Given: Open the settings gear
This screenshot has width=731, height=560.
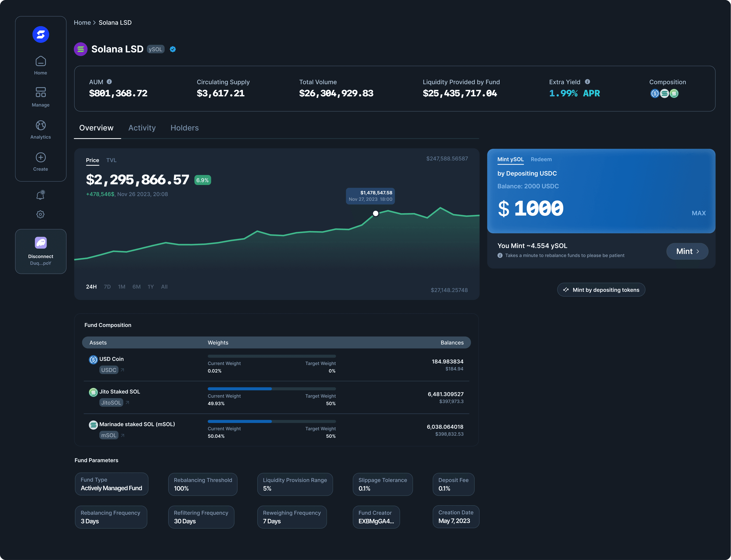Looking at the screenshot, I should tap(40, 214).
